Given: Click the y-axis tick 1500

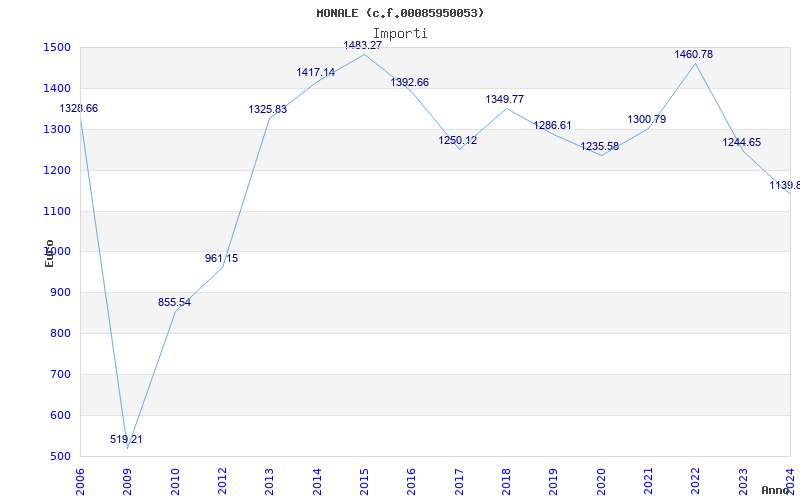Looking at the screenshot, I should (55, 48).
